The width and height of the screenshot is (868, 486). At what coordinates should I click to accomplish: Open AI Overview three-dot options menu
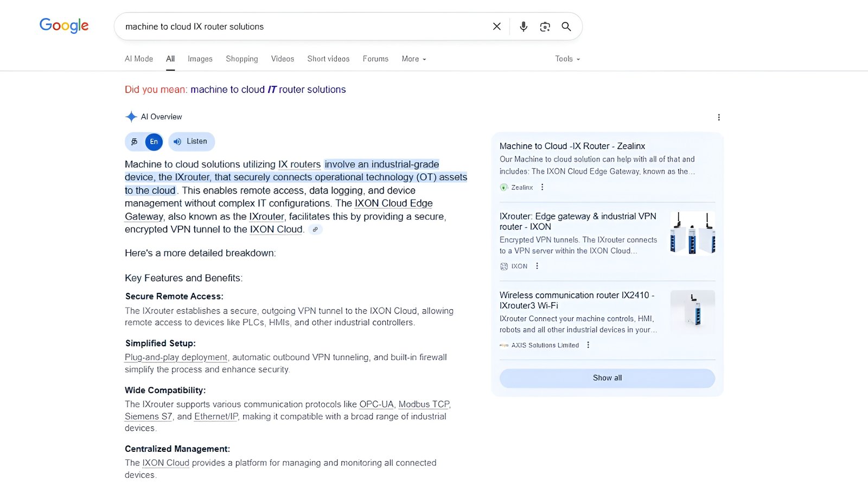719,117
